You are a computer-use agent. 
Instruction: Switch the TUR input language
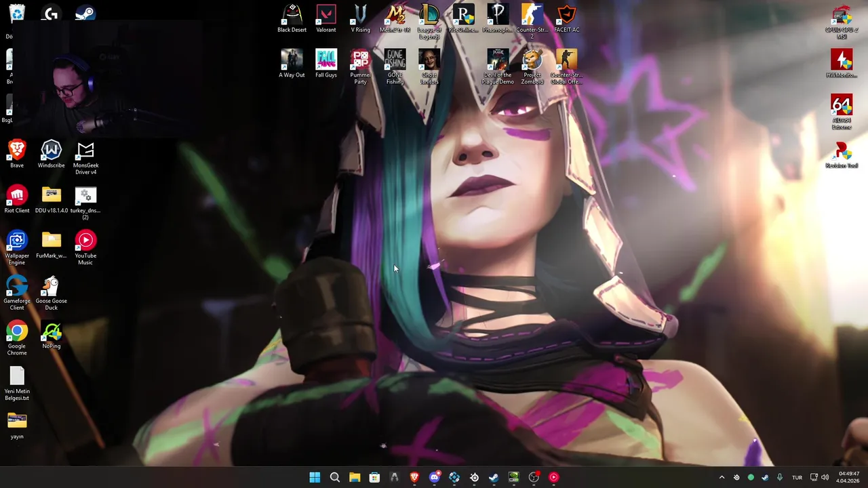pyautogui.click(x=797, y=477)
